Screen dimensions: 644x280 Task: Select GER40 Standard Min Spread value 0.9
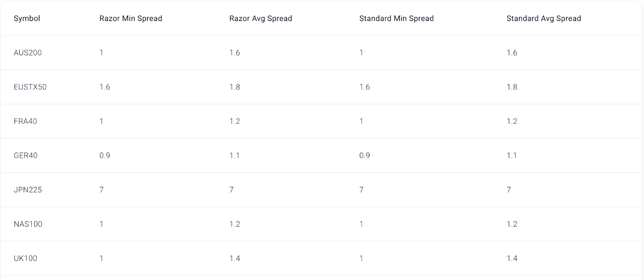(x=365, y=156)
